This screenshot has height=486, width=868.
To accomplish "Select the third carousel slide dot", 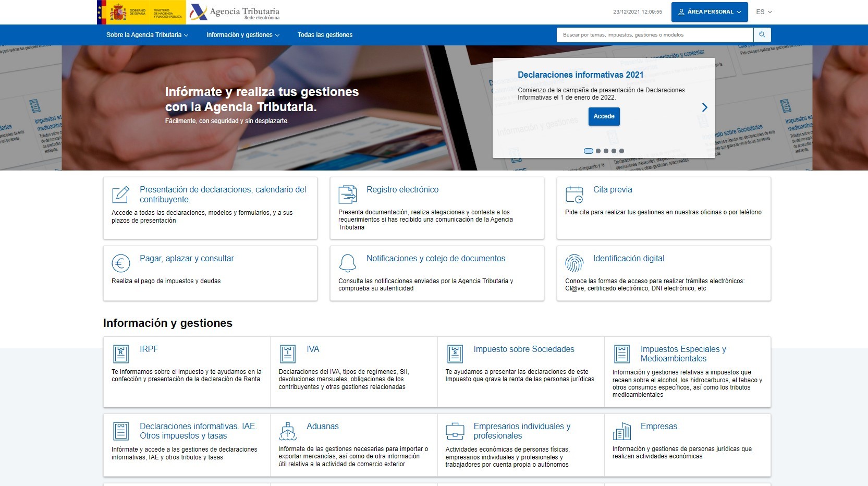I will pos(606,151).
